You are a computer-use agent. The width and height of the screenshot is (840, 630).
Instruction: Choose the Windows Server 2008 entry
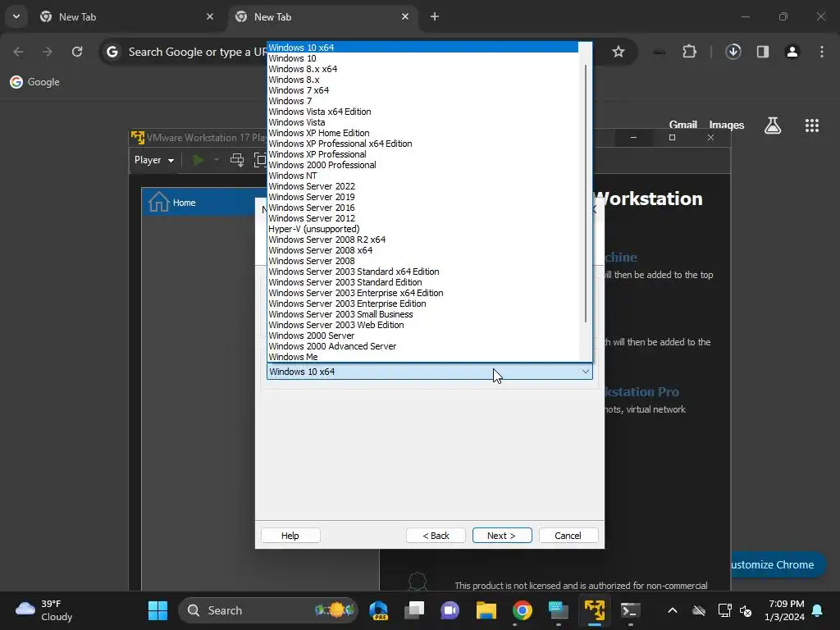click(x=422, y=261)
